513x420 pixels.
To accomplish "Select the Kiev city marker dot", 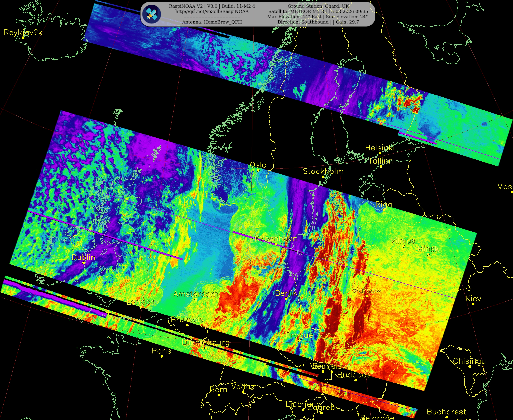I will tap(473, 304).
